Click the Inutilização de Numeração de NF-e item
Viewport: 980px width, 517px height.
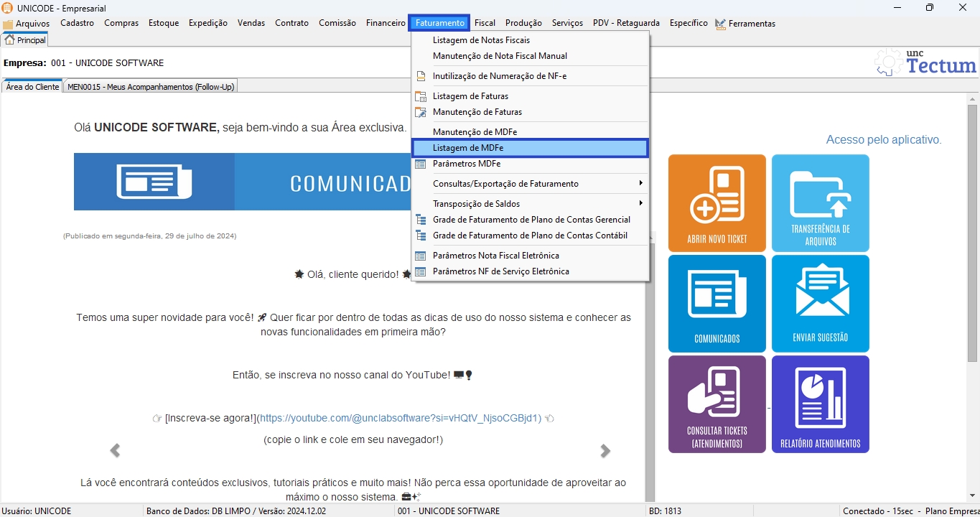(499, 76)
